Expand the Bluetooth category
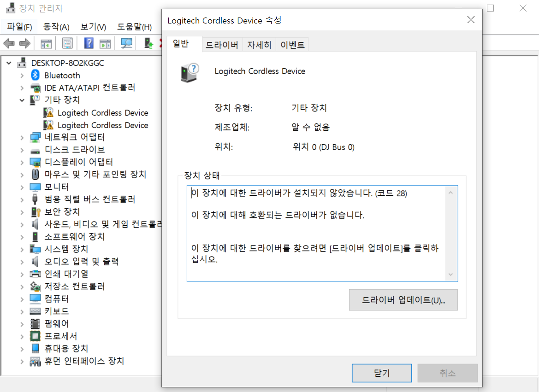The width and height of the screenshot is (539, 392). [x=22, y=76]
